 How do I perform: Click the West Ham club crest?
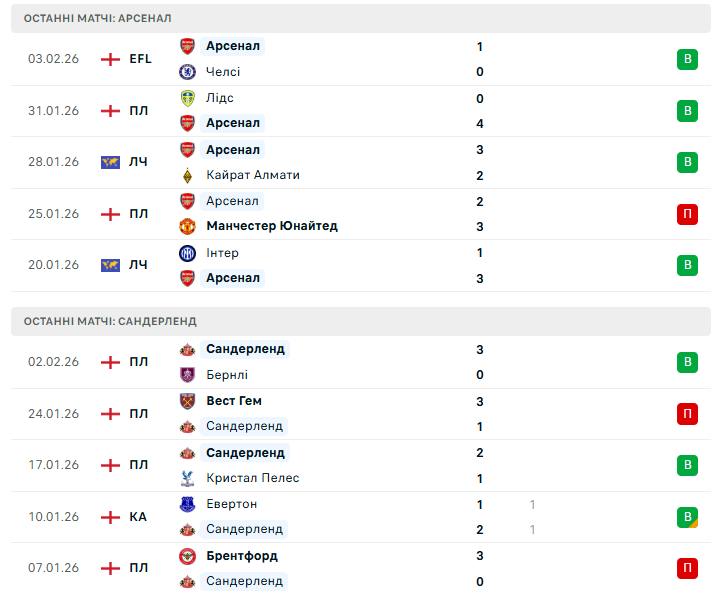pos(187,401)
